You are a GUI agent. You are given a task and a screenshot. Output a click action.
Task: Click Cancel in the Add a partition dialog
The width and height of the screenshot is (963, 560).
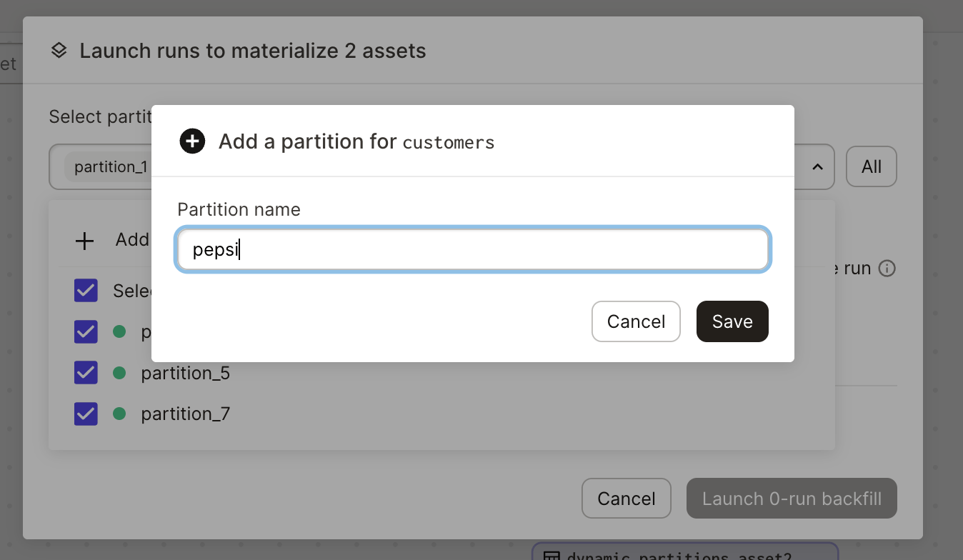pos(636,321)
